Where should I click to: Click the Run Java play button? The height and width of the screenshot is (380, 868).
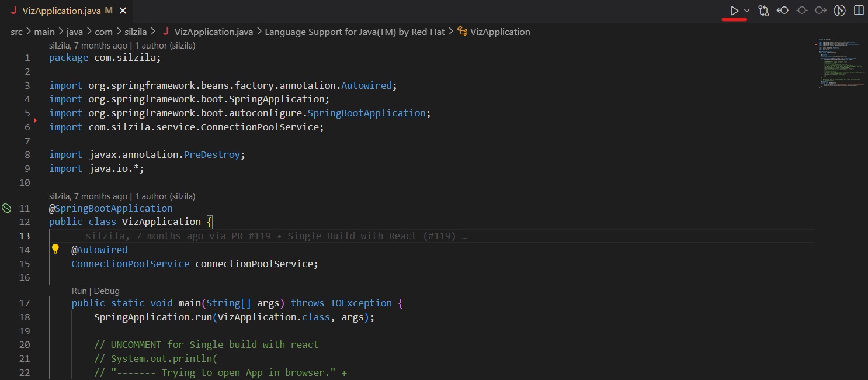tap(734, 11)
